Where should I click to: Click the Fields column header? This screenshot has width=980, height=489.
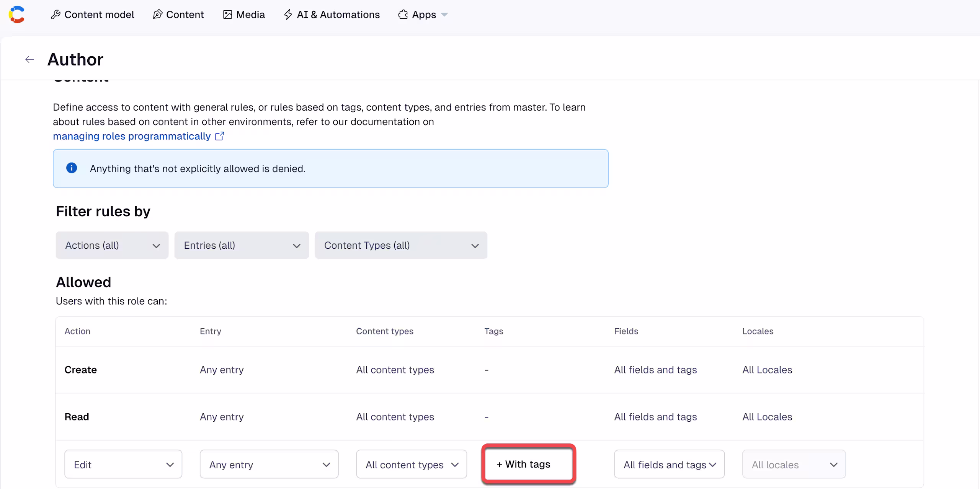click(x=626, y=331)
